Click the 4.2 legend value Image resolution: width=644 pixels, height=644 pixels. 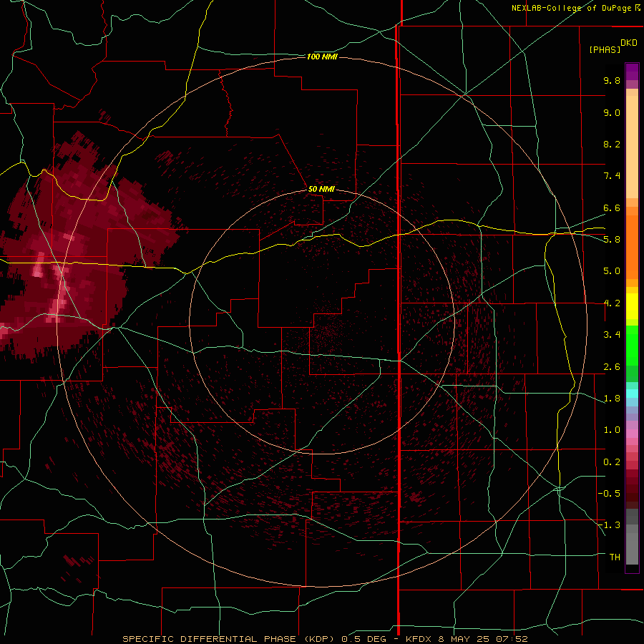coord(612,303)
